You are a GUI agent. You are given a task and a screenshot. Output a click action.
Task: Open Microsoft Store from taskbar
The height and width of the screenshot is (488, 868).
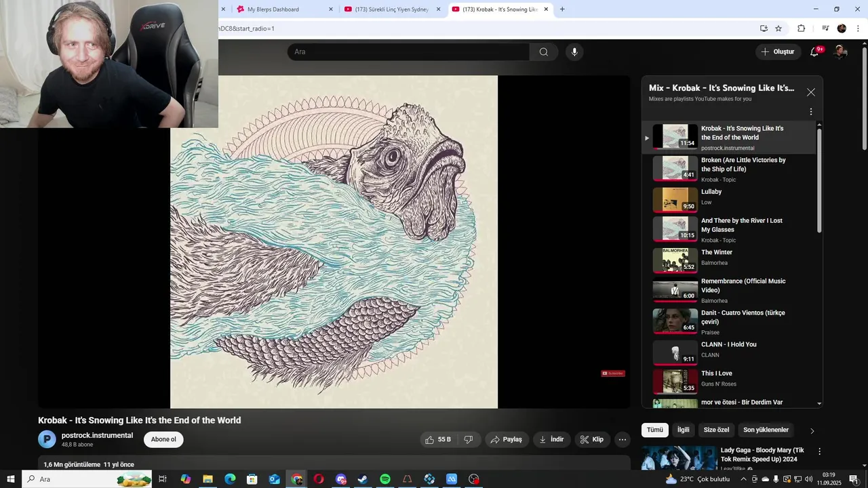coord(252,479)
